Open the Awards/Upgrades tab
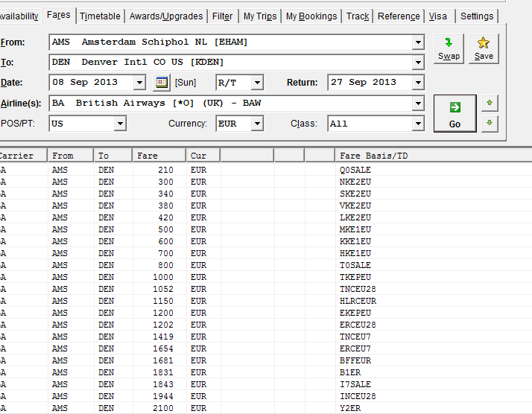This screenshot has width=532, height=414. point(166,16)
